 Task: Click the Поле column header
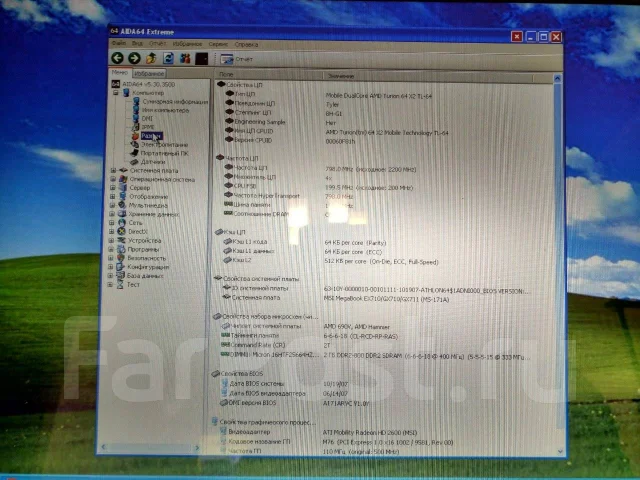click(x=270, y=75)
